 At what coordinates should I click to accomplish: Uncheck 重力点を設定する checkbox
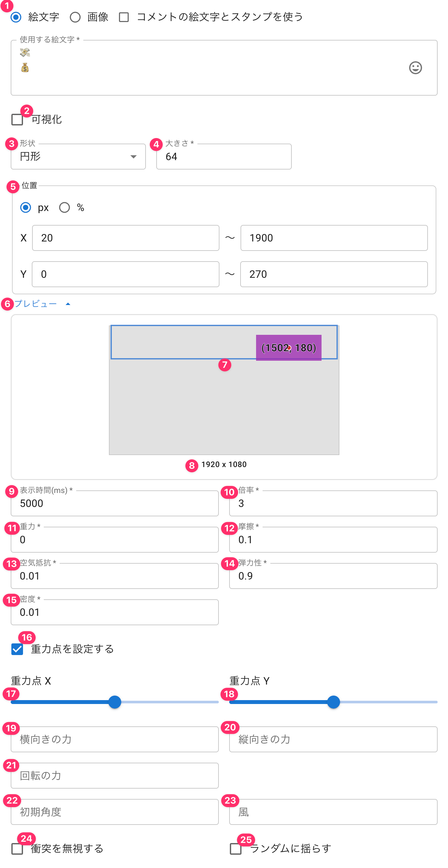tap(17, 649)
